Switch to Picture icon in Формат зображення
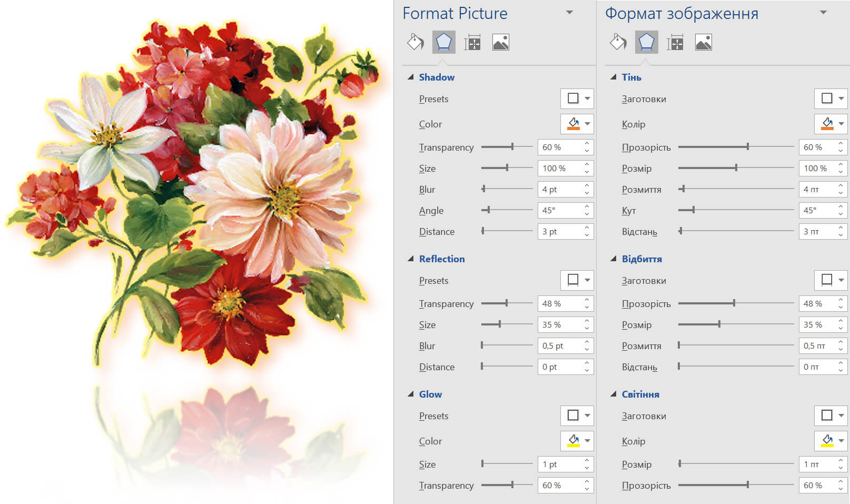 [x=703, y=42]
